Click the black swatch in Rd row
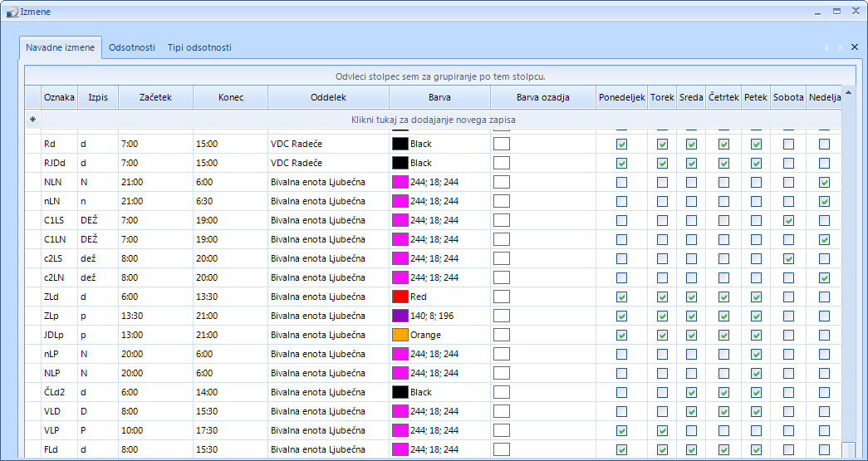This screenshot has height=461, width=868. 400,144
